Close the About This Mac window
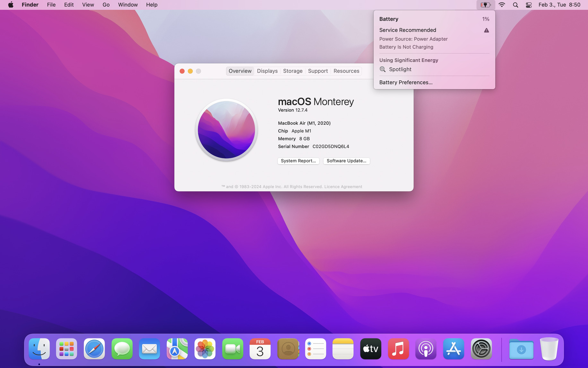Viewport: 588px width, 368px height. tap(182, 71)
